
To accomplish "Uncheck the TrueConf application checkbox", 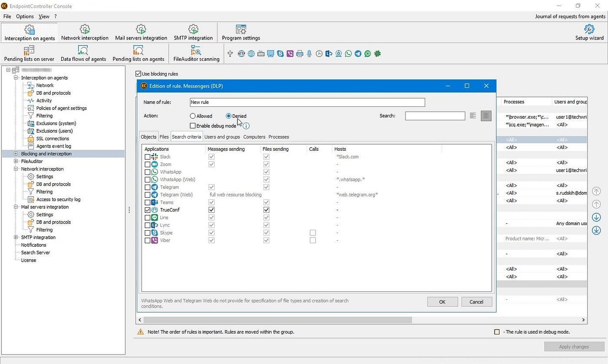I will (148, 210).
